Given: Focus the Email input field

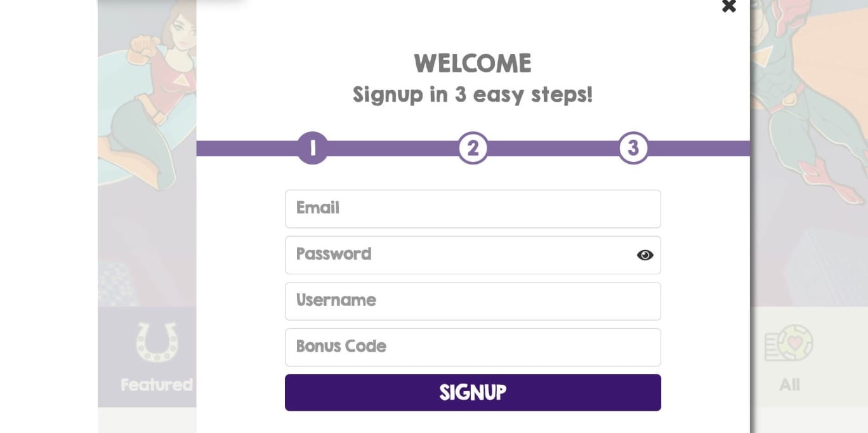Looking at the screenshot, I should tap(473, 209).
